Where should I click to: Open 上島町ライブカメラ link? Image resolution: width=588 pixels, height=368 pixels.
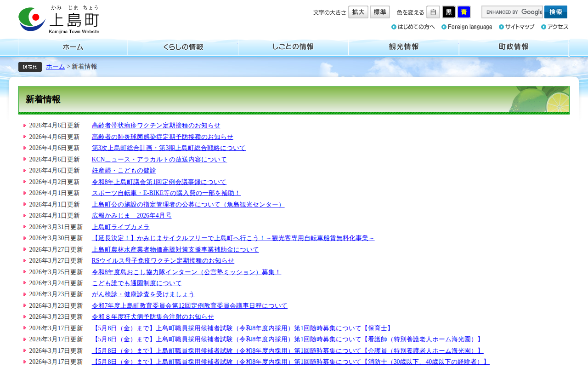tap(121, 227)
